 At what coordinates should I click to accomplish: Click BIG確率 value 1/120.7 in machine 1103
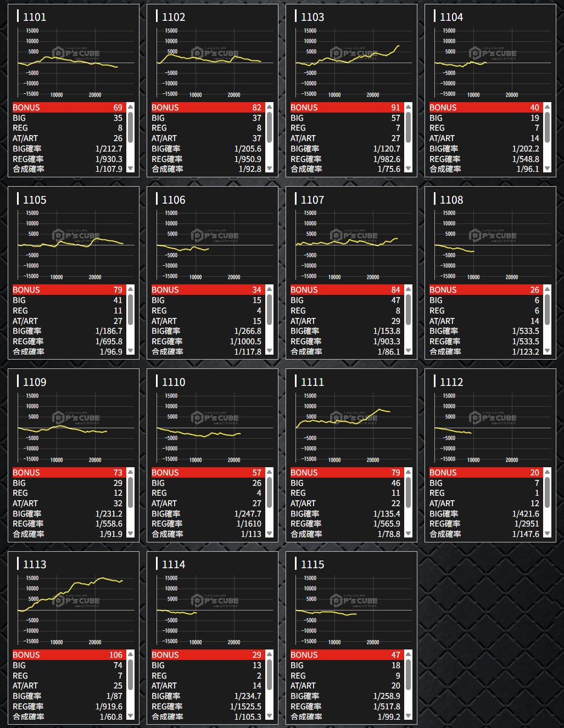(x=387, y=149)
